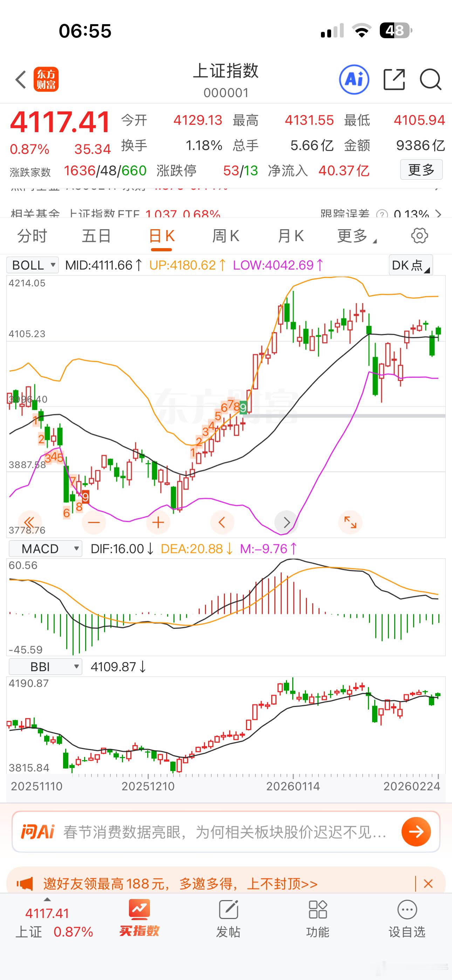Image resolution: width=452 pixels, height=980 pixels.
Task: Tap the 更多 button beside 净流入
Action: click(421, 170)
